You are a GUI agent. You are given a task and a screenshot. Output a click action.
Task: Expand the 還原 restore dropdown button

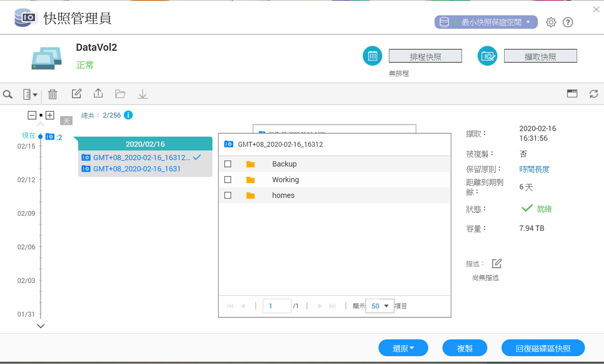point(403,348)
